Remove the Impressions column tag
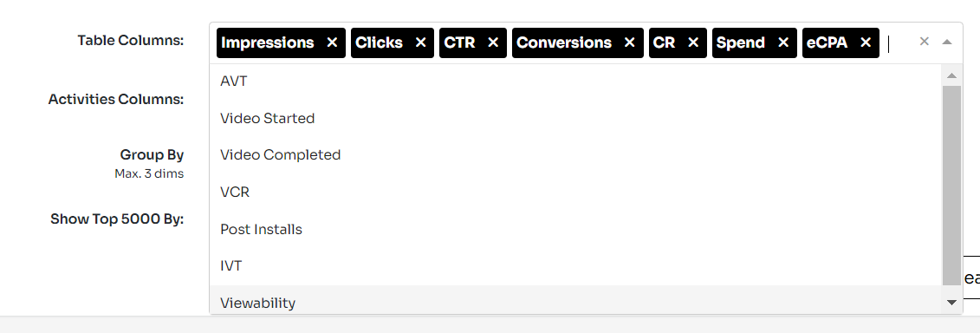The width and height of the screenshot is (980, 333). [x=332, y=42]
